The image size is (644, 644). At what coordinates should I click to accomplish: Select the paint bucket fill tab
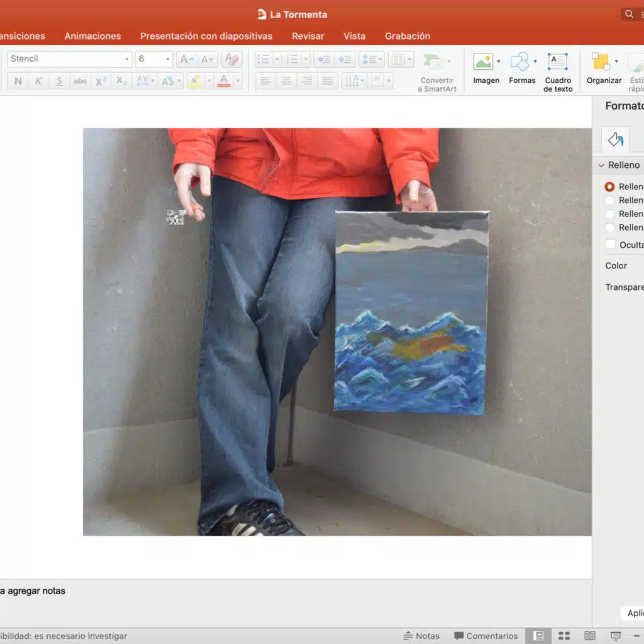click(x=615, y=140)
